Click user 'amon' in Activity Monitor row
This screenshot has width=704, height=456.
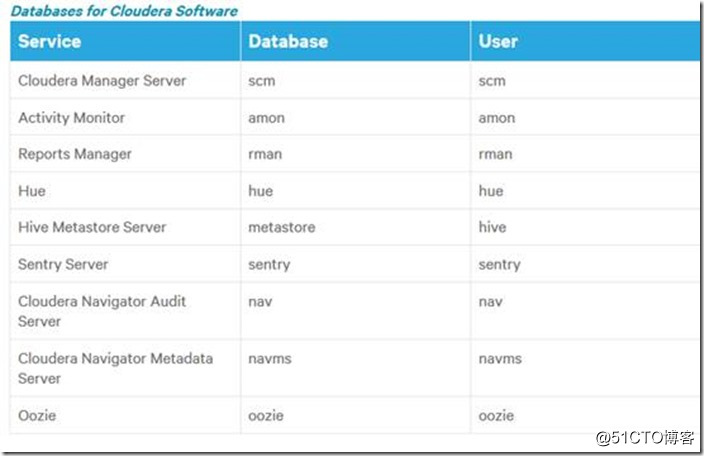585,117
